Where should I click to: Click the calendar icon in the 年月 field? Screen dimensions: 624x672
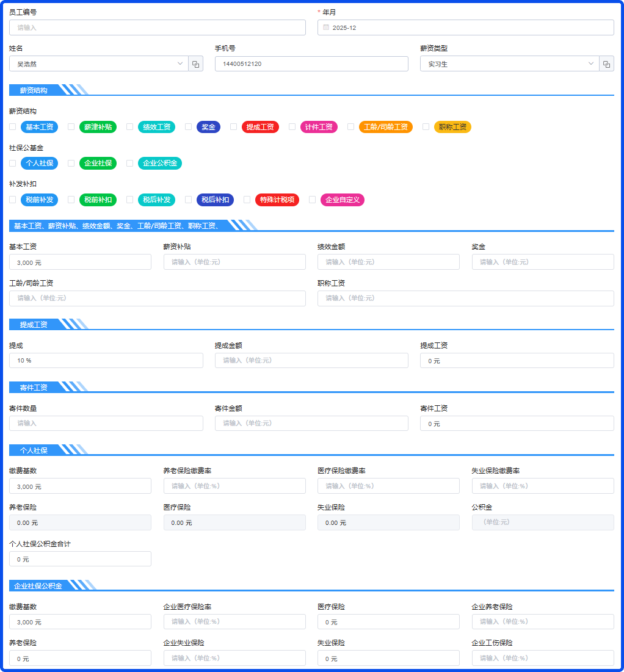[326, 27]
